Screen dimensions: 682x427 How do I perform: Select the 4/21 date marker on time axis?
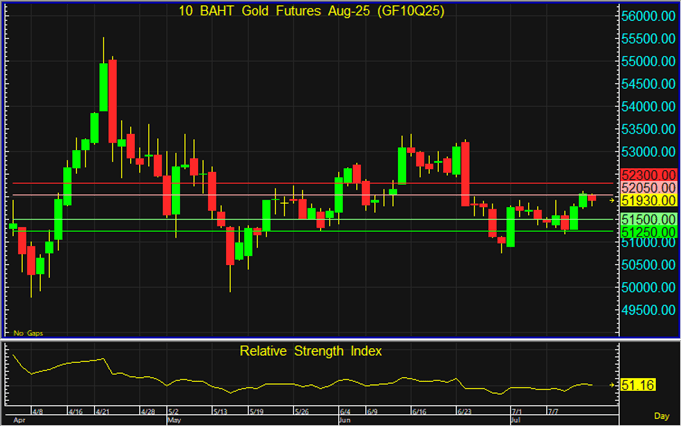[x=106, y=411]
